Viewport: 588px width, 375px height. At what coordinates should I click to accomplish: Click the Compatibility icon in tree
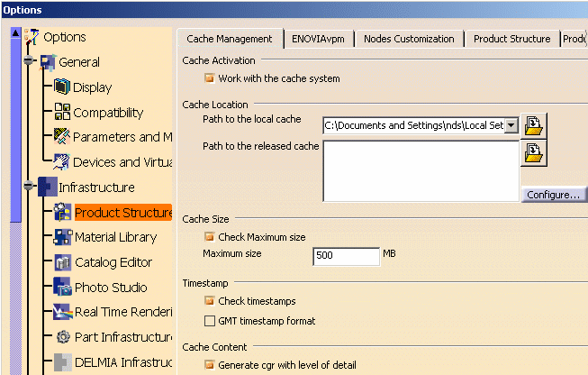(x=62, y=113)
